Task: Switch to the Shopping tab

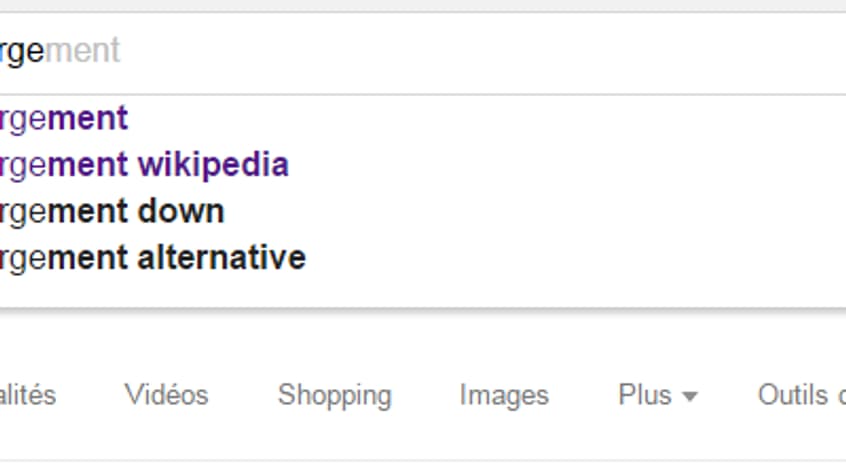Action: click(335, 395)
